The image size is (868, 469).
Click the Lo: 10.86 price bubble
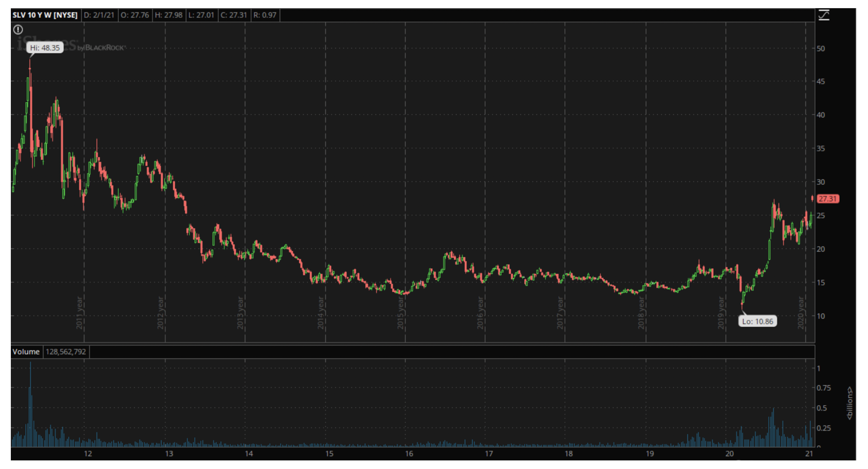tap(757, 321)
